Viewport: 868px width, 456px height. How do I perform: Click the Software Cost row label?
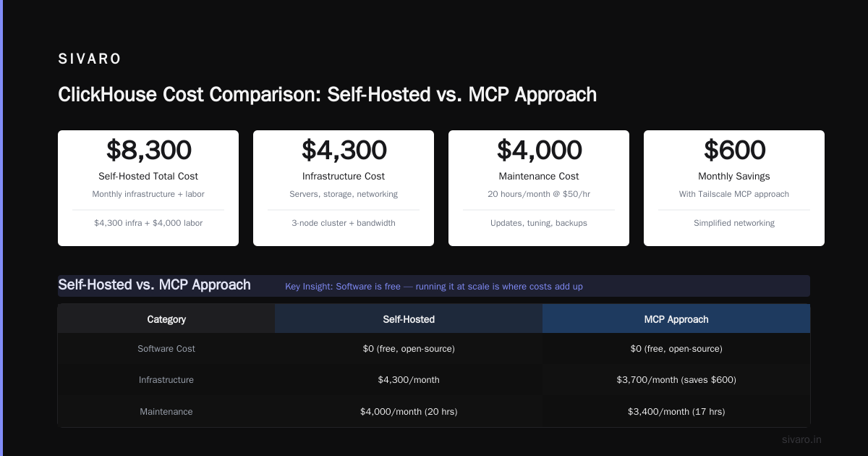pyautogui.click(x=166, y=349)
